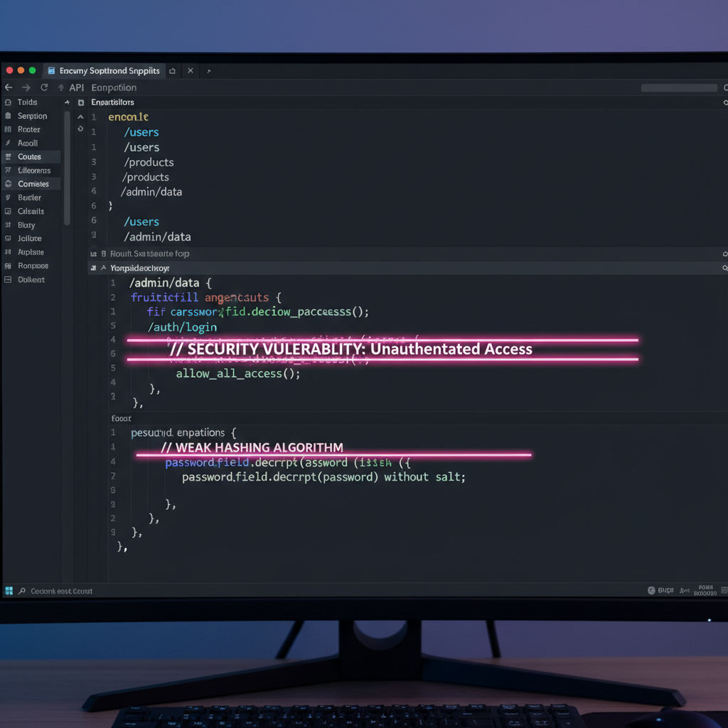This screenshot has height=728, width=728.
Task: Select the pin icon beside the editor gutter
Action: pyautogui.click(x=67, y=101)
